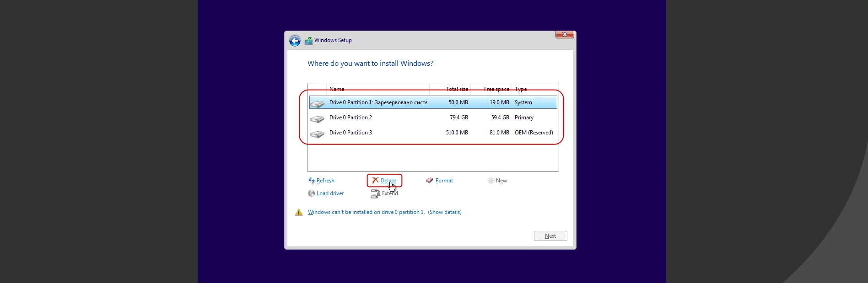The width and height of the screenshot is (868, 283).
Task: Click the 510.0 MB total size cell
Action: (x=457, y=133)
